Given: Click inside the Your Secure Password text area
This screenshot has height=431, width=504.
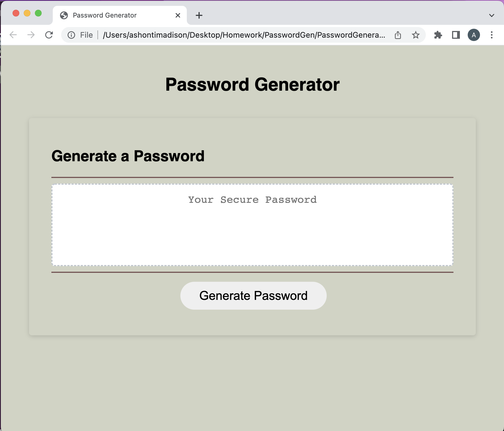Looking at the screenshot, I should [252, 223].
